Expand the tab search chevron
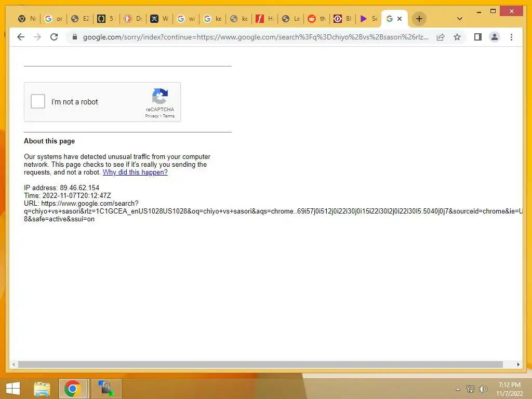Screen dimensions: 532x399 click(x=459, y=19)
